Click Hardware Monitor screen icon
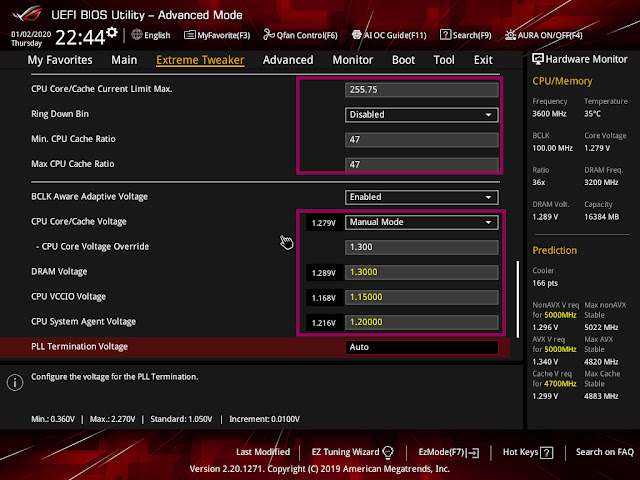The width and height of the screenshot is (640, 480). [x=538, y=59]
